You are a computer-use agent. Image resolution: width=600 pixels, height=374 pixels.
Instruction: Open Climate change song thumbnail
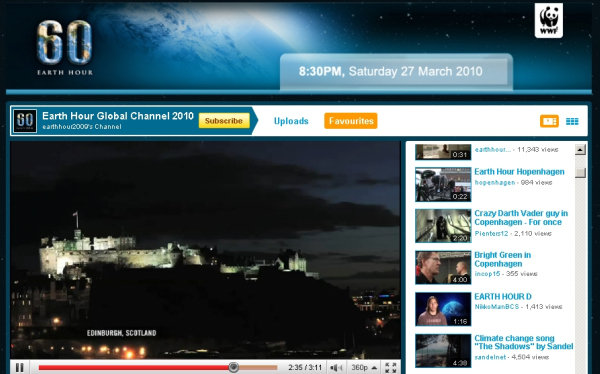[443, 351]
